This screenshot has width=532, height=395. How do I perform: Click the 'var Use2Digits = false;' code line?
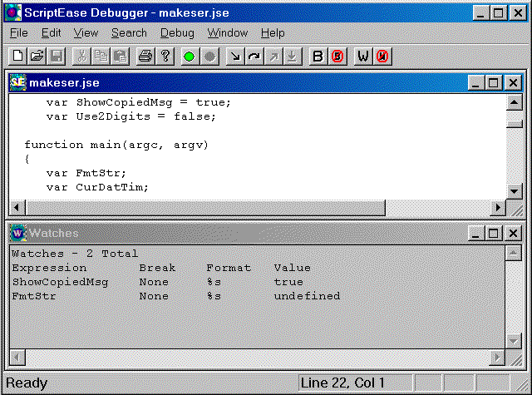tap(131, 116)
